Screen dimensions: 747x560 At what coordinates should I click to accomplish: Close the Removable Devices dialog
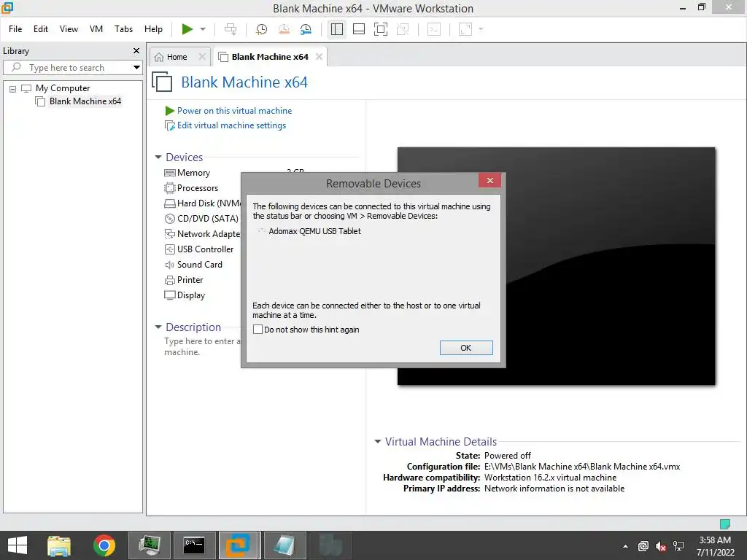pos(489,181)
